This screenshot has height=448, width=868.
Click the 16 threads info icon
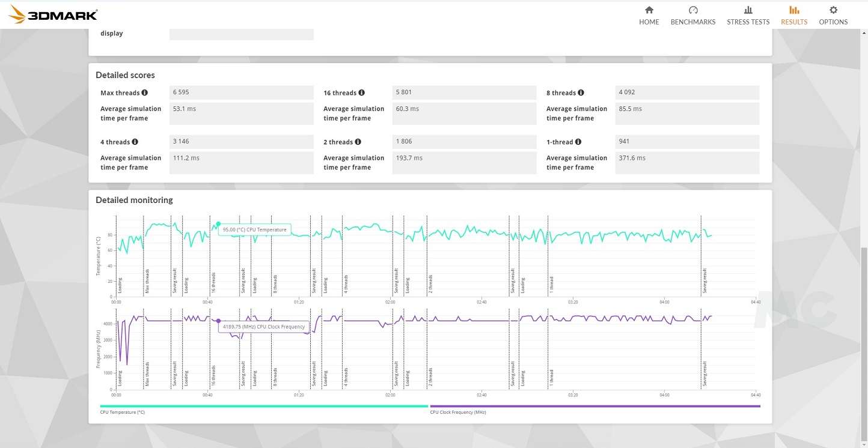click(x=361, y=93)
